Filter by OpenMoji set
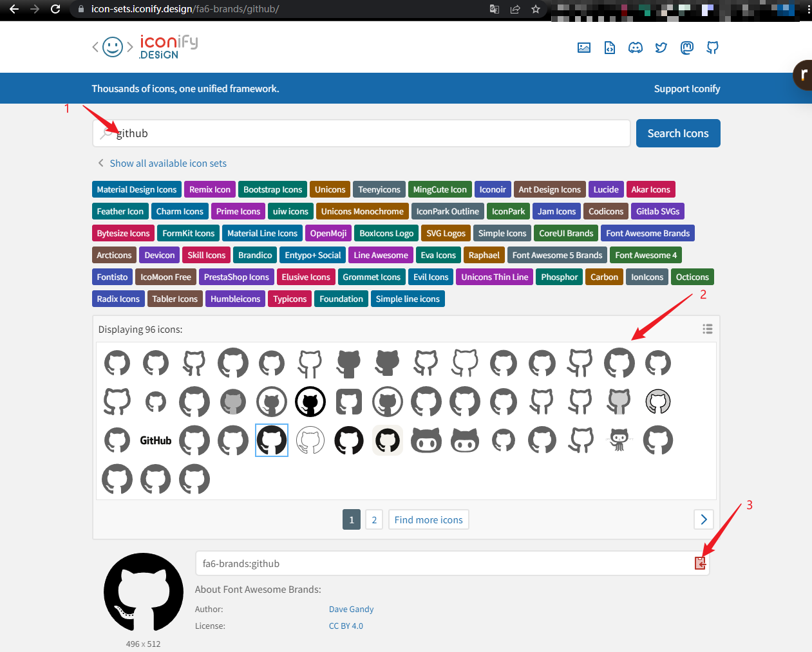Image resolution: width=812 pixels, height=652 pixels. point(328,233)
